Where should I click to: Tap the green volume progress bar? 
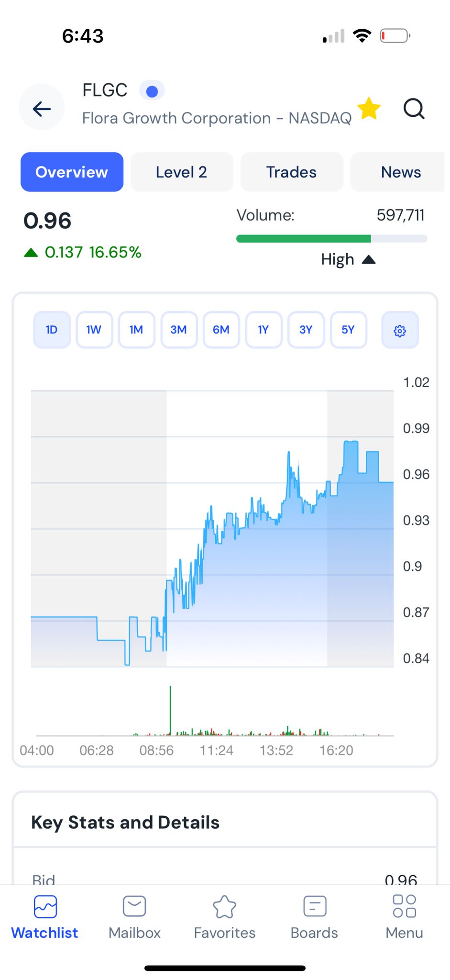(304, 239)
